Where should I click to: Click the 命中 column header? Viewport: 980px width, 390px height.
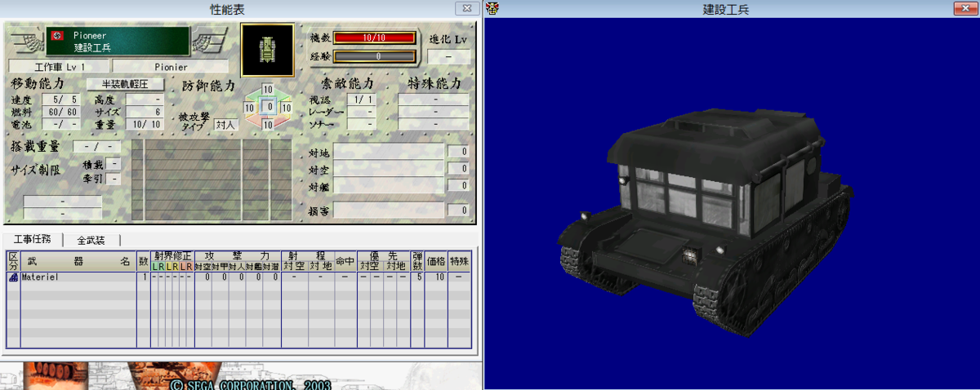345,261
